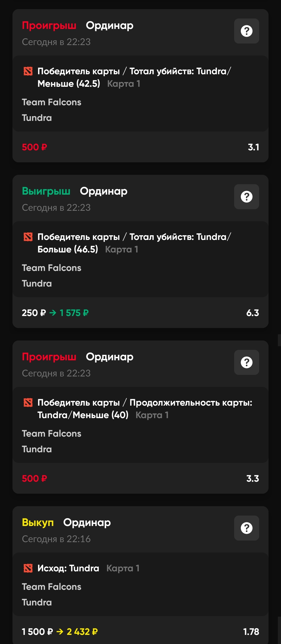Image resolution: width=281 pixels, height=644 pixels.
Task: Tap the green Выигрыш status label
Action: pos(46,191)
